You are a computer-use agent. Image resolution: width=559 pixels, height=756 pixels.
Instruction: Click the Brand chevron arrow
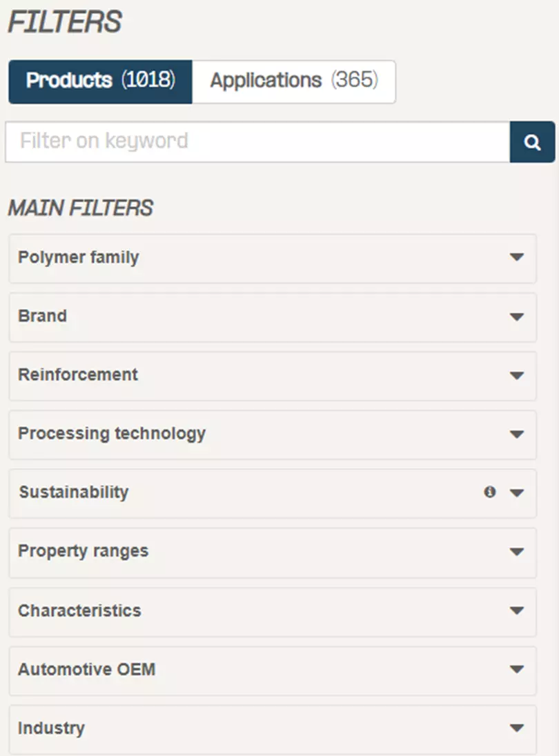pyautogui.click(x=516, y=317)
